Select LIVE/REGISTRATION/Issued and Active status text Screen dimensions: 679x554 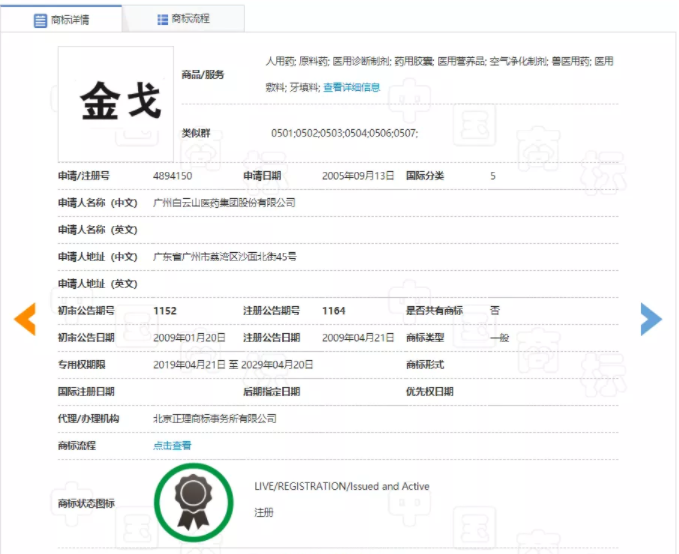coord(342,486)
